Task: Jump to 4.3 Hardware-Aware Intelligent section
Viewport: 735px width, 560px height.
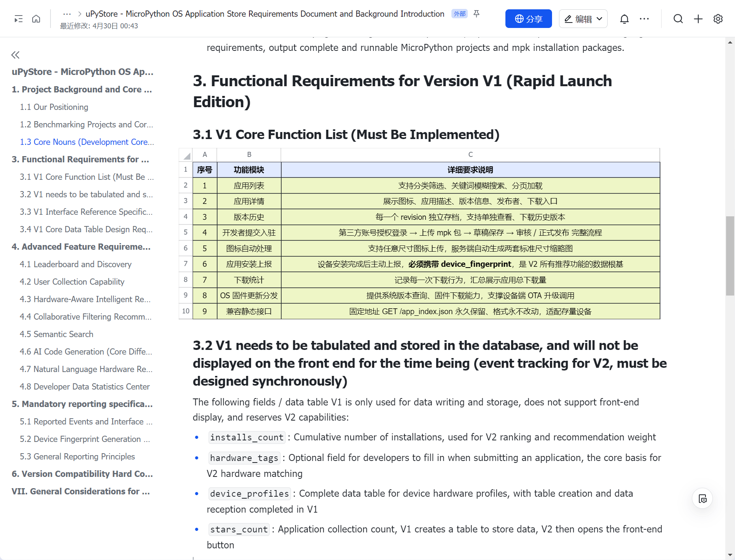Action: (x=85, y=299)
